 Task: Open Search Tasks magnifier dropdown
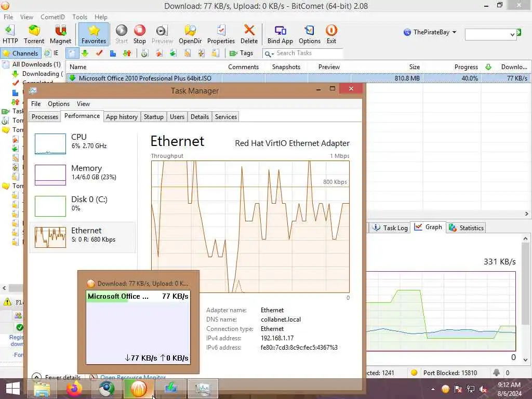pyautogui.click(x=270, y=54)
